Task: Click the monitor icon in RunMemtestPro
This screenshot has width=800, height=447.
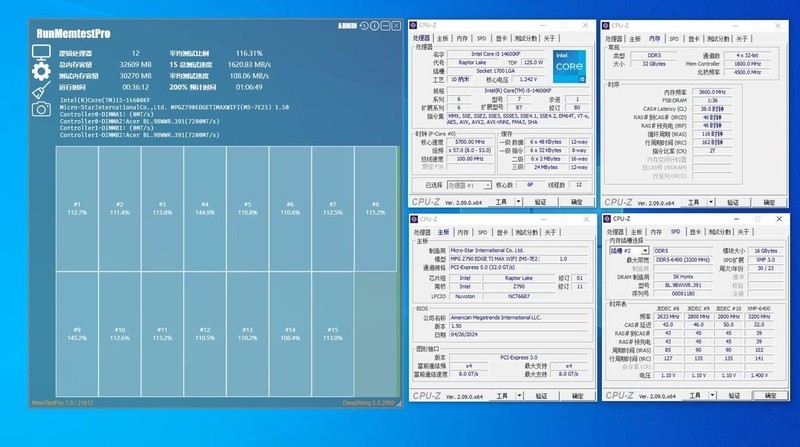Action: 41,52
